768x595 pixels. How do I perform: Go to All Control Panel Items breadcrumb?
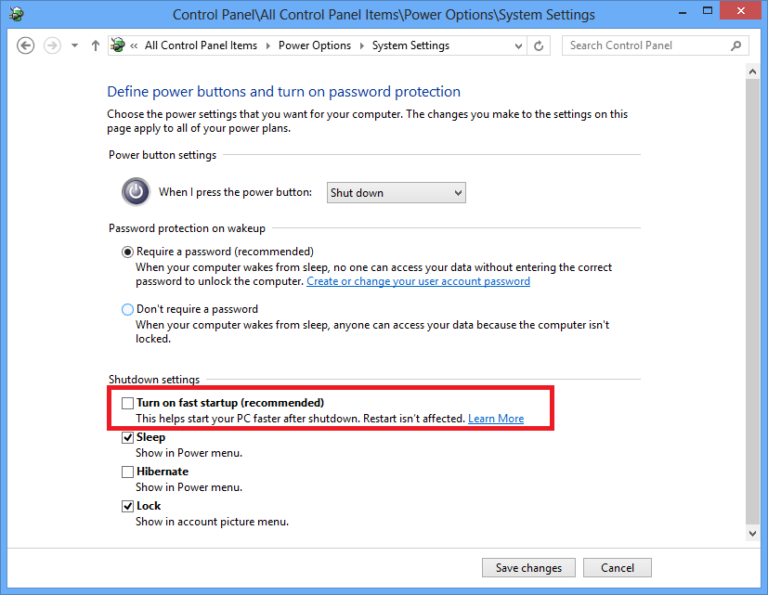click(200, 46)
